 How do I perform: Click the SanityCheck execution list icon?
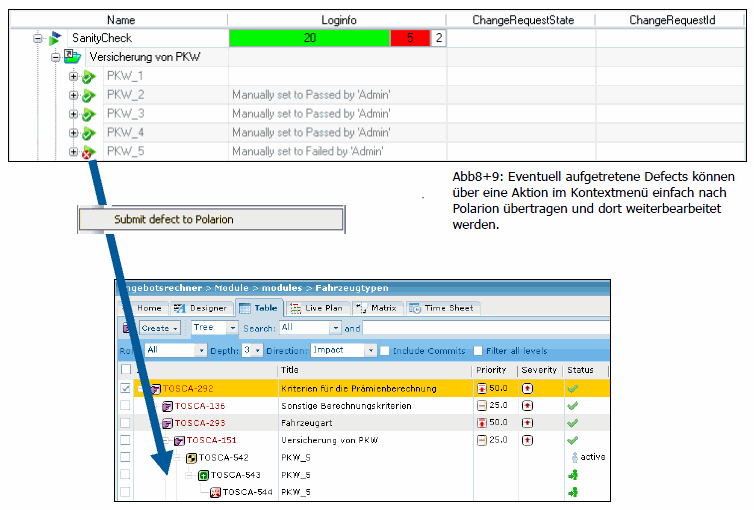[55, 38]
